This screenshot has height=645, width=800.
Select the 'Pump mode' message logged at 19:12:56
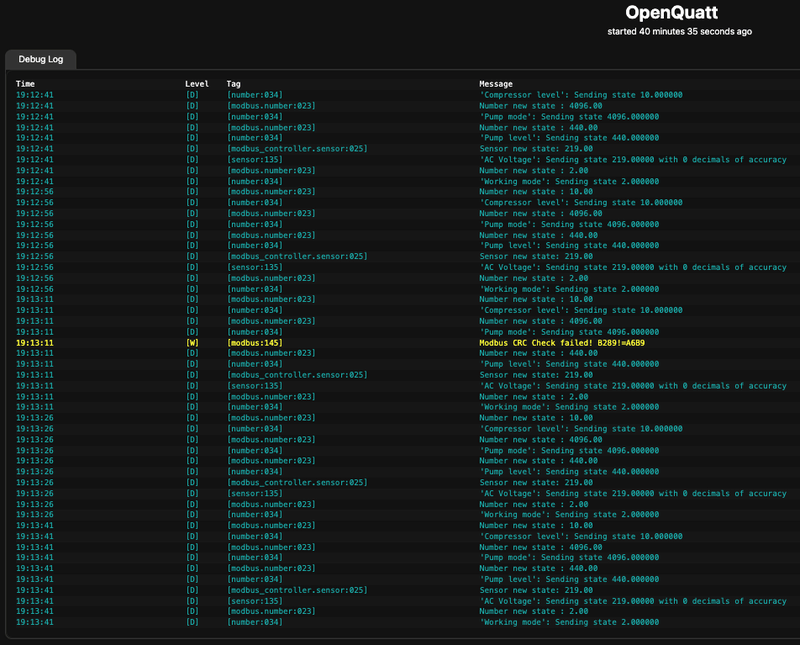click(569, 225)
